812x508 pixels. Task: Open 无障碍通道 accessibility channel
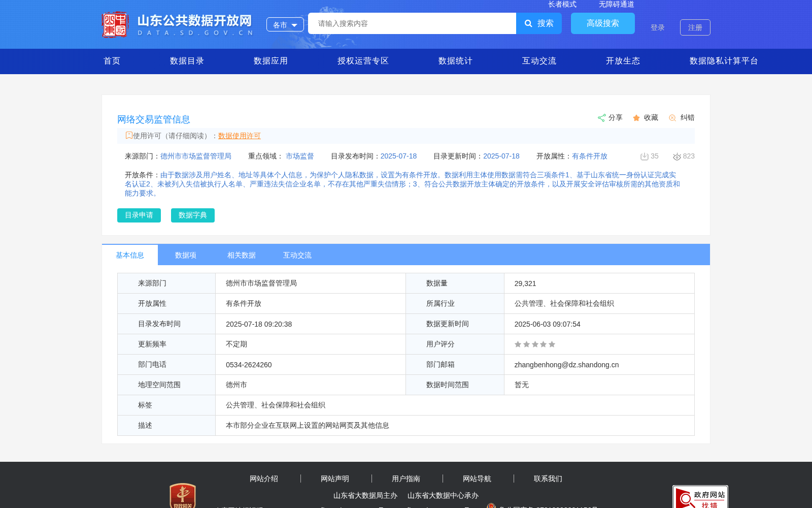[617, 5]
